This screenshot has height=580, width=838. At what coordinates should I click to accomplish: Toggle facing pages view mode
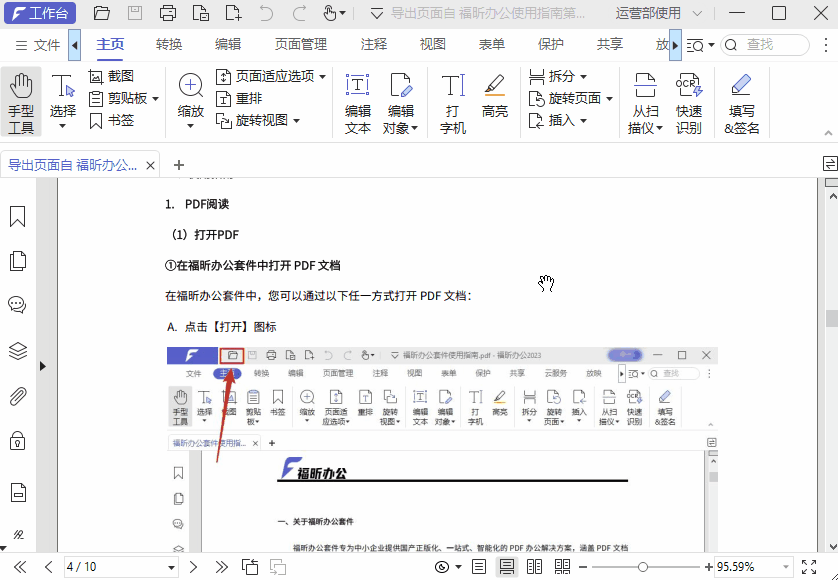tap(533, 565)
